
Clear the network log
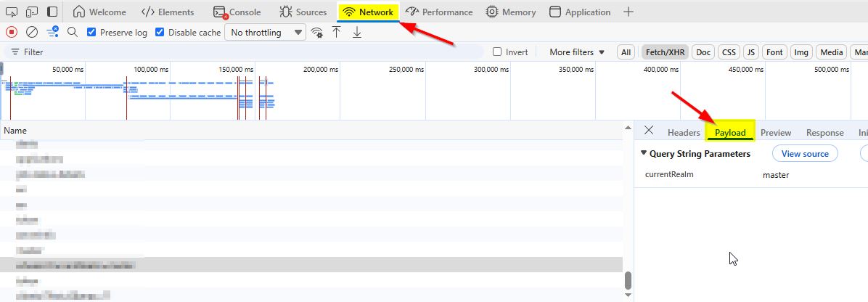click(x=32, y=32)
